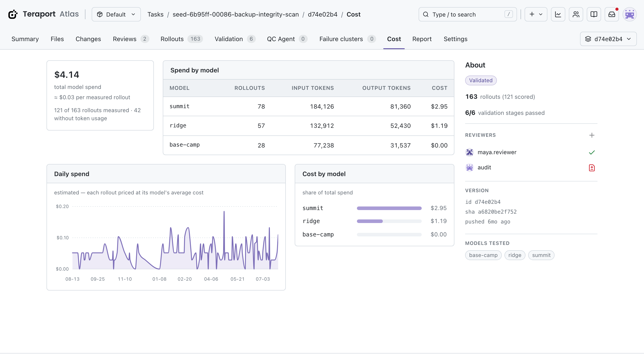Click the tallest spike in Daily spend chart
Image resolution: width=644 pixels, height=362 pixels.
224,212
